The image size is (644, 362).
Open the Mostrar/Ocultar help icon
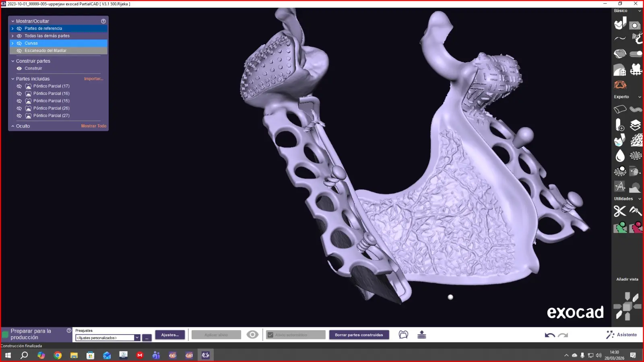103,21
